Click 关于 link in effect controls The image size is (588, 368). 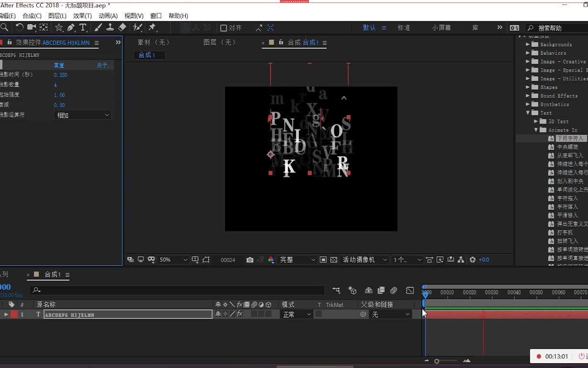105,65
